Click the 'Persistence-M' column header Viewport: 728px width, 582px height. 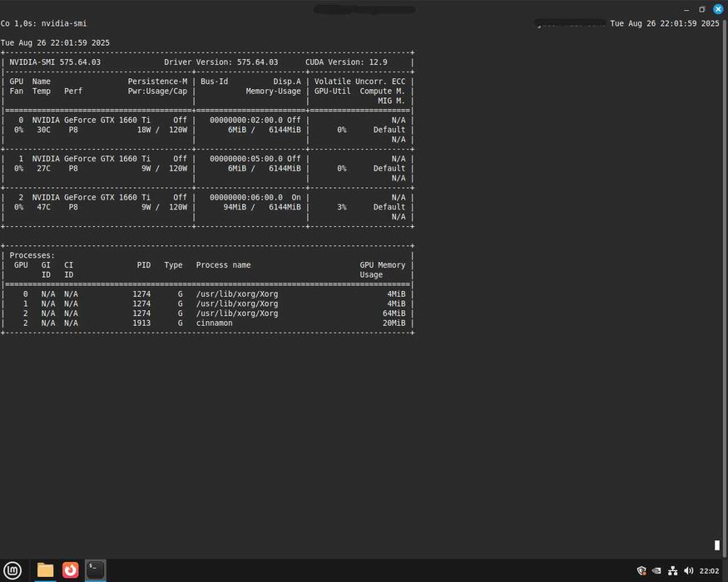[157, 81]
